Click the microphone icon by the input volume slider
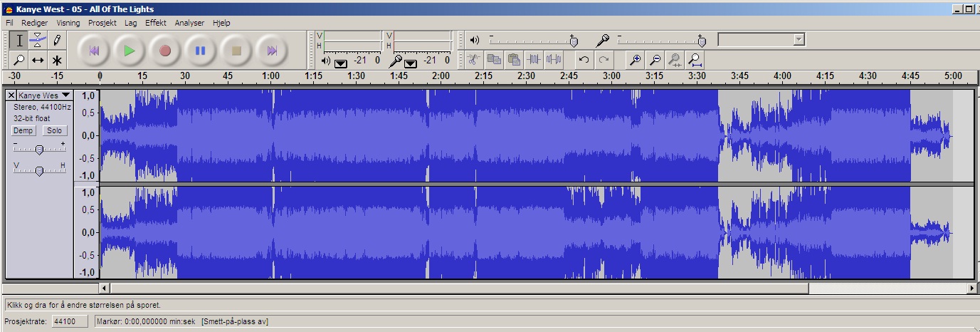The width and height of the screenshot is (980, 332). (603, 40)
